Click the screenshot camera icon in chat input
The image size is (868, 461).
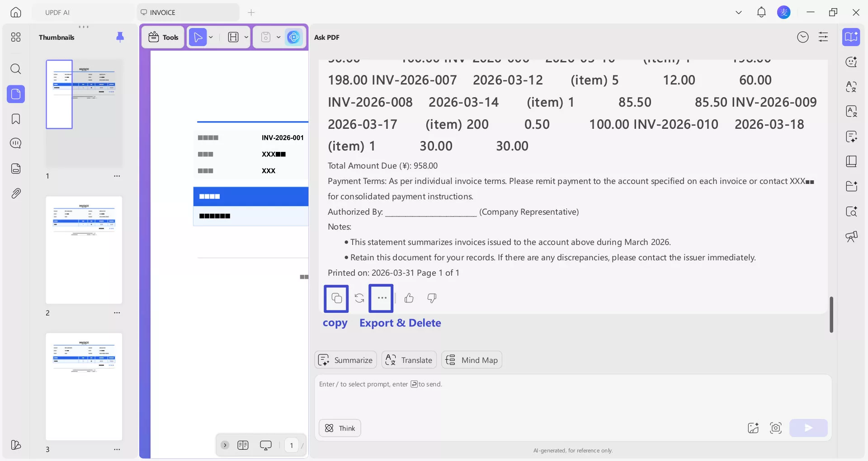click(775, 428)
